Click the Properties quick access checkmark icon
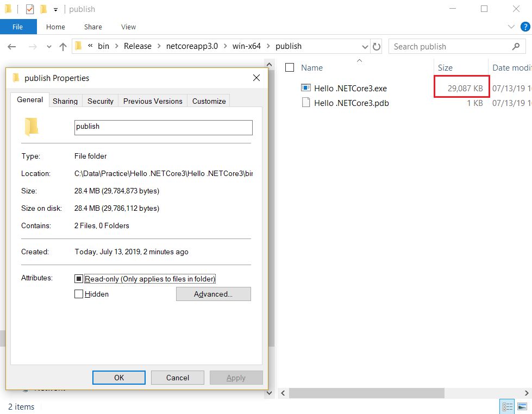The width and height of the screenshot is (532, 414). 30,9
